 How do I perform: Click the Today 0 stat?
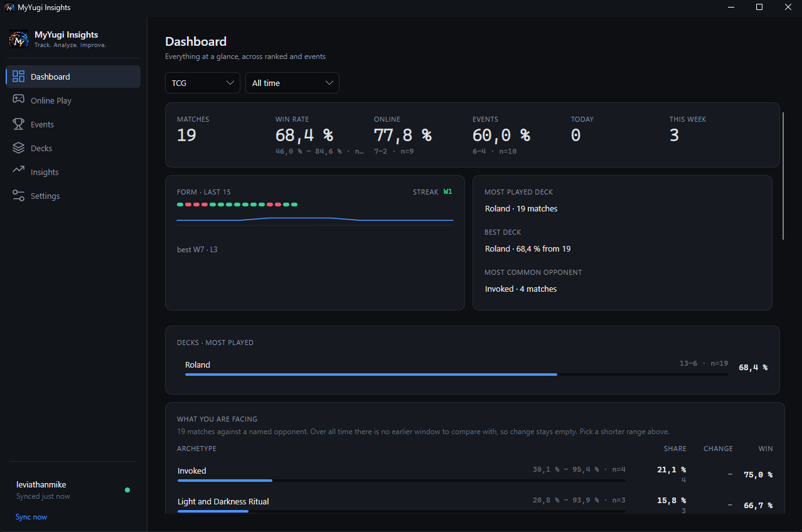click(x=582, y=130)
